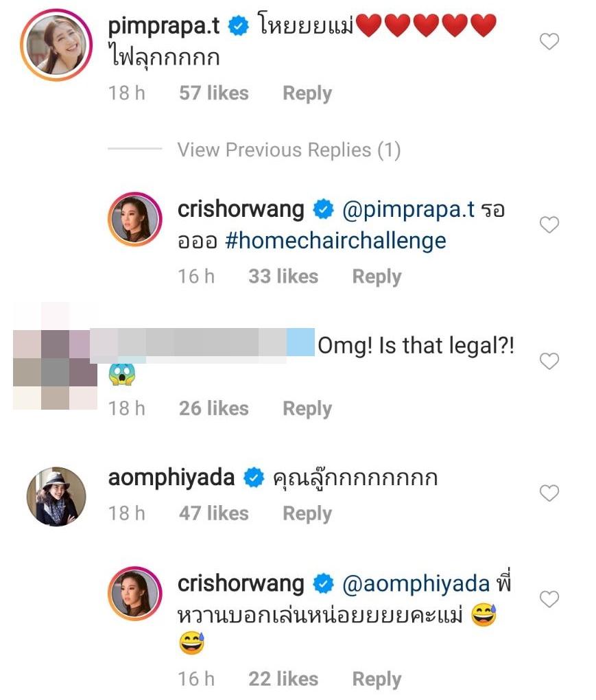
Task: Like crishorwang's #homechairchallenge reply
Action: pos(549,224)
